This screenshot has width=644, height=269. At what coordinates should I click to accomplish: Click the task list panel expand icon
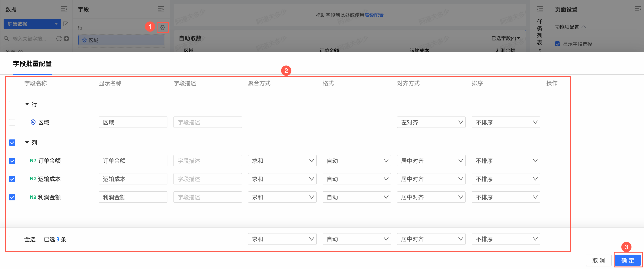540,9
